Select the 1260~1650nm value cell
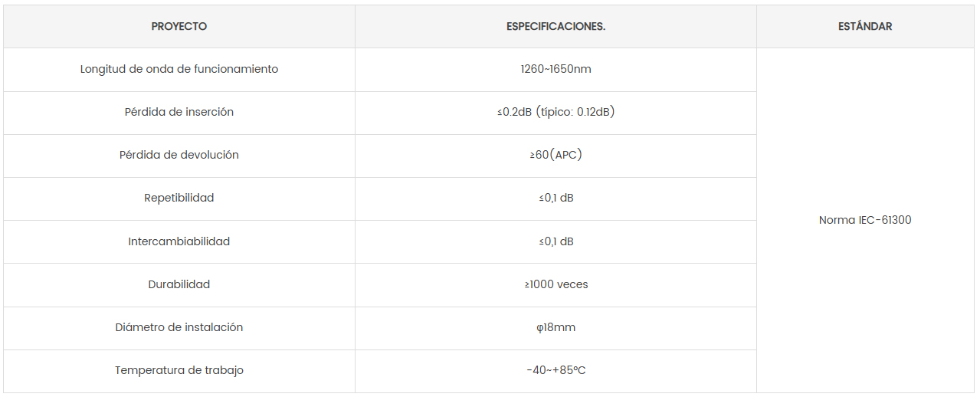 (x=556, y=70)
